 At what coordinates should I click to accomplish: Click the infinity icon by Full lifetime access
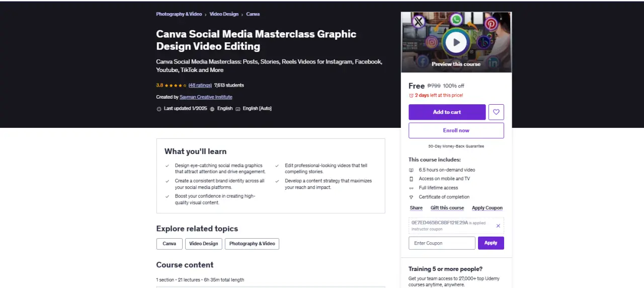411,188
